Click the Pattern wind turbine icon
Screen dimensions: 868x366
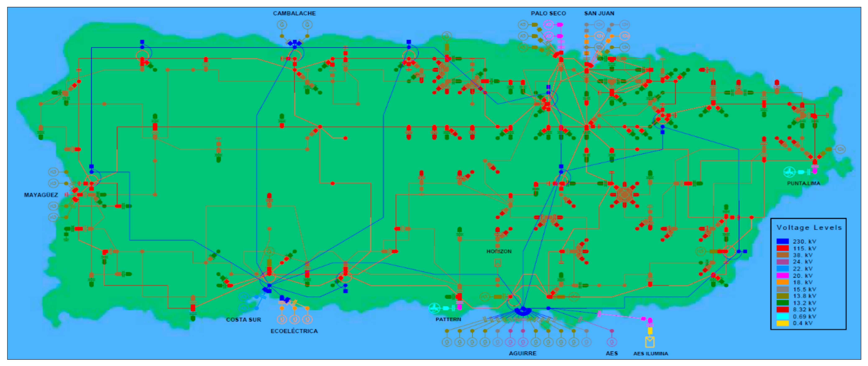click(434, 308)
